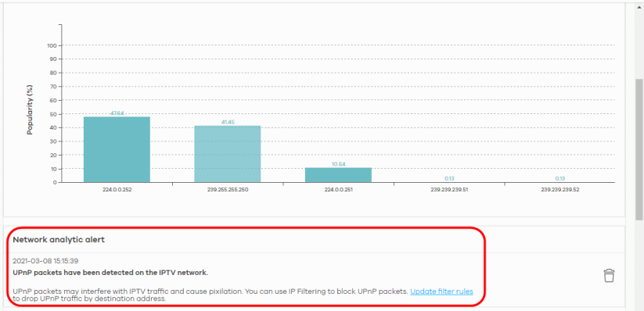Click the 239.255.255.250 axis label
This screenshot has width=644, height=311.
[x=228, y=191]
